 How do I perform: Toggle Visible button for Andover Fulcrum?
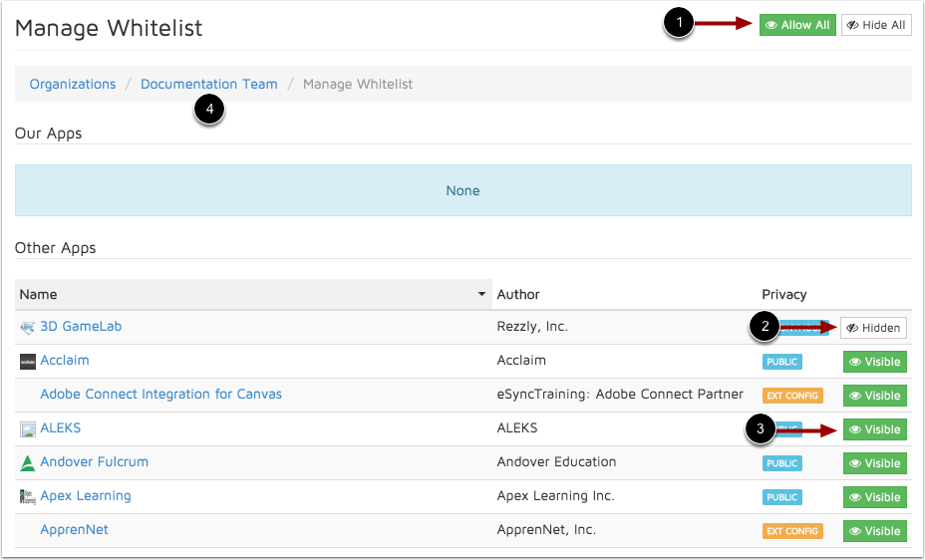[875, 463]
